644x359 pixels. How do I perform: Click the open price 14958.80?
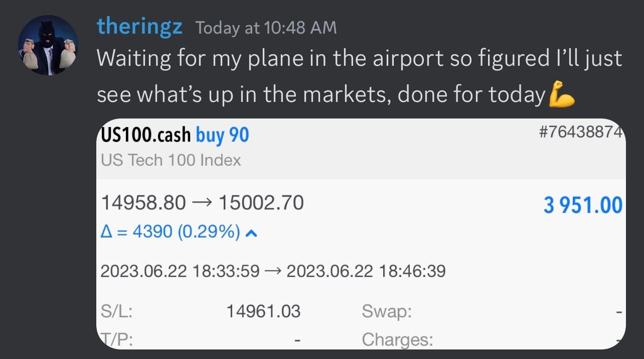143,203
